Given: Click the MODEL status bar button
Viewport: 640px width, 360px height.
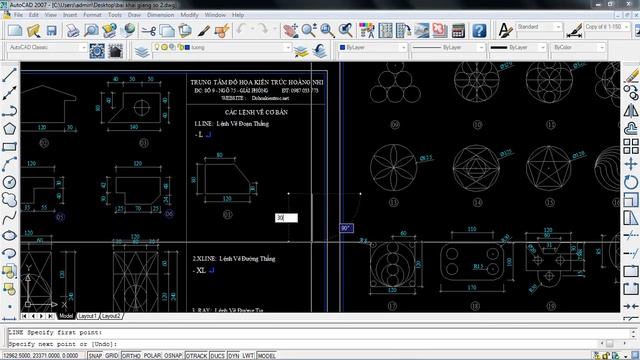Looking at the screenshot, I should pos(266,356).
